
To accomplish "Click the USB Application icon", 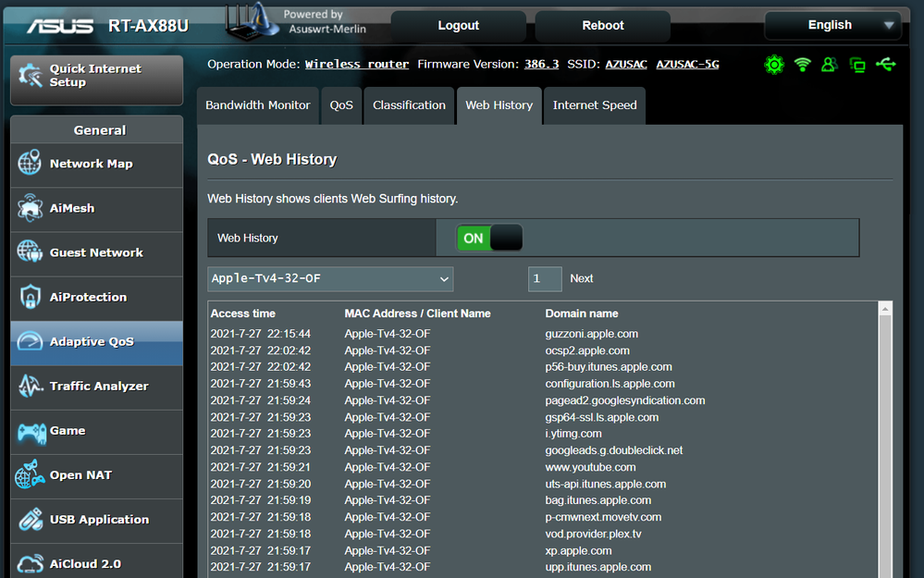I will [30, 519].
